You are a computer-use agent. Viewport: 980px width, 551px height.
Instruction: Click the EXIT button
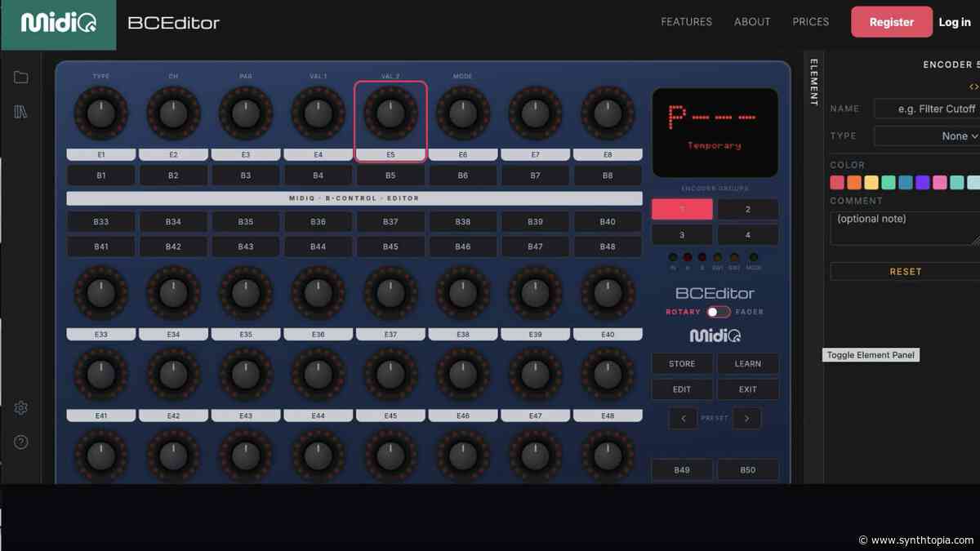748,389
